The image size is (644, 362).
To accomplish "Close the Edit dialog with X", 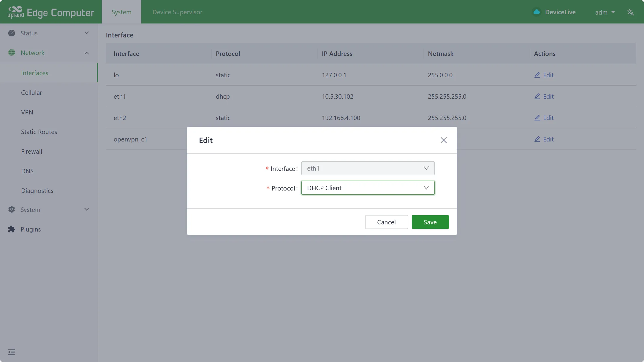I will [444, 140].
